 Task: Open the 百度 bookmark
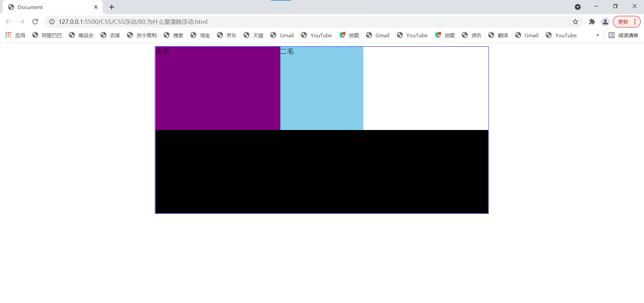(x=110, y=35)
